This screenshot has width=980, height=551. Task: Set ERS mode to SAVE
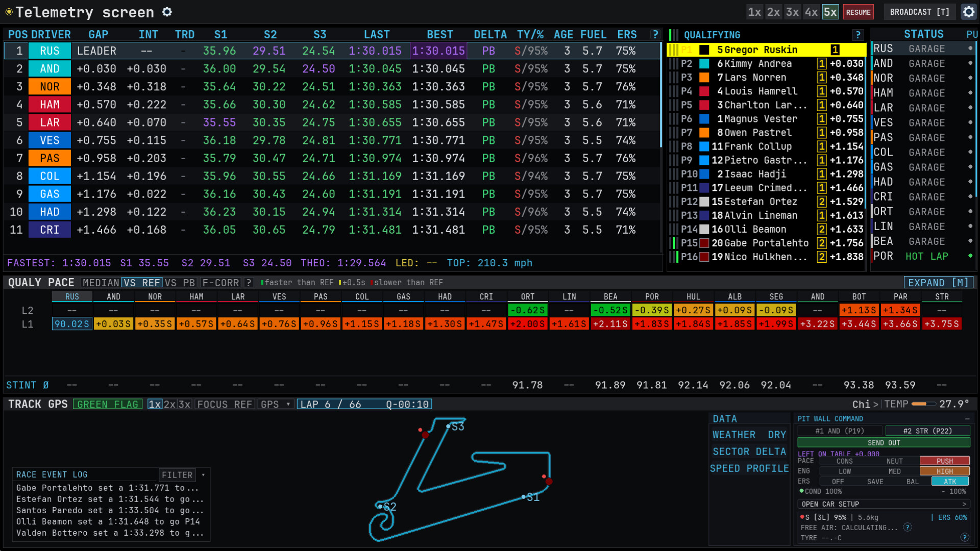click(x=875, y=482)
